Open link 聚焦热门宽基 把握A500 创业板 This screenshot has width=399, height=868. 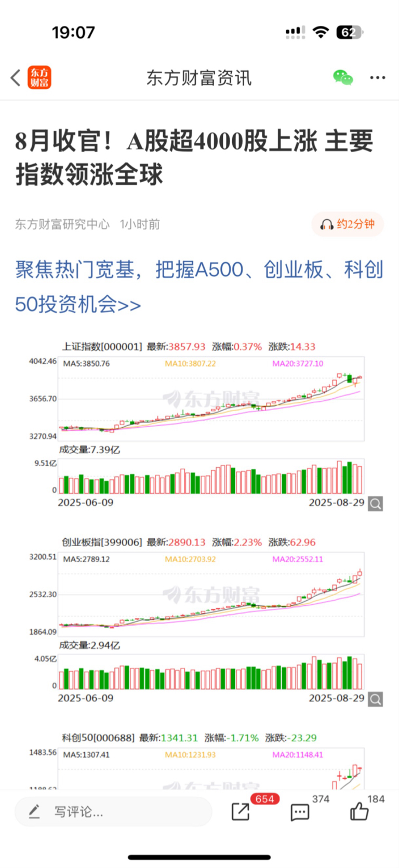[199, 287]
